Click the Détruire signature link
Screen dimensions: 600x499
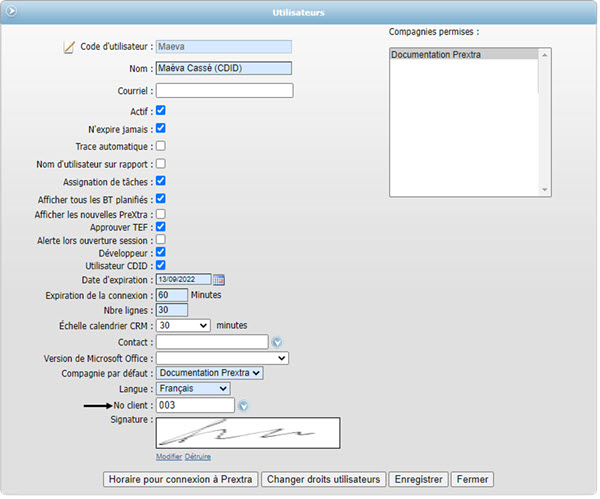click(198, 457)
